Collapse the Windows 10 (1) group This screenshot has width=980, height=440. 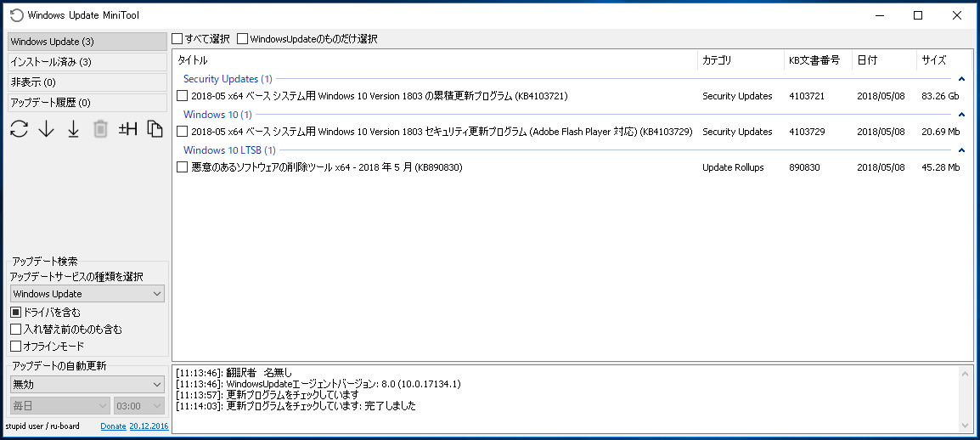961,115
